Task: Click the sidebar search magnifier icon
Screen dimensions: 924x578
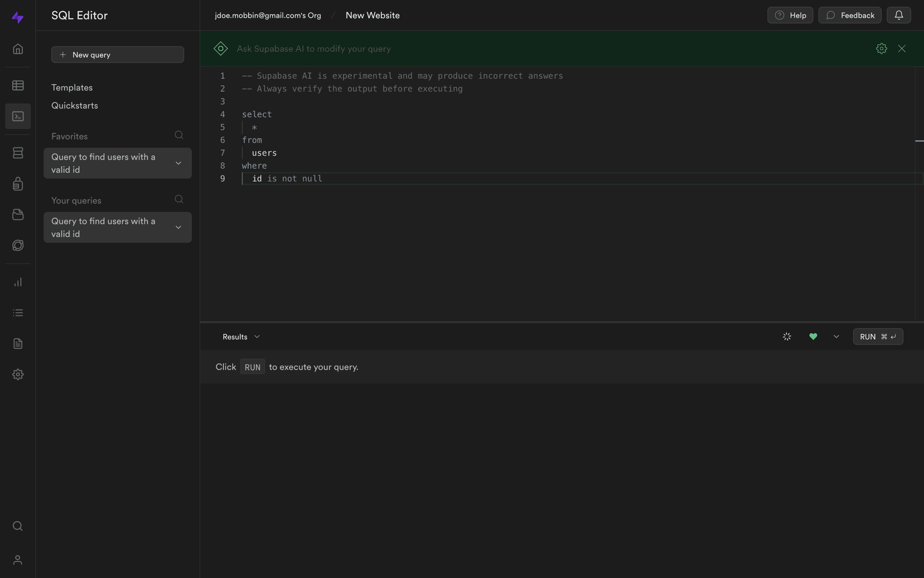Action: click(18, 526)
